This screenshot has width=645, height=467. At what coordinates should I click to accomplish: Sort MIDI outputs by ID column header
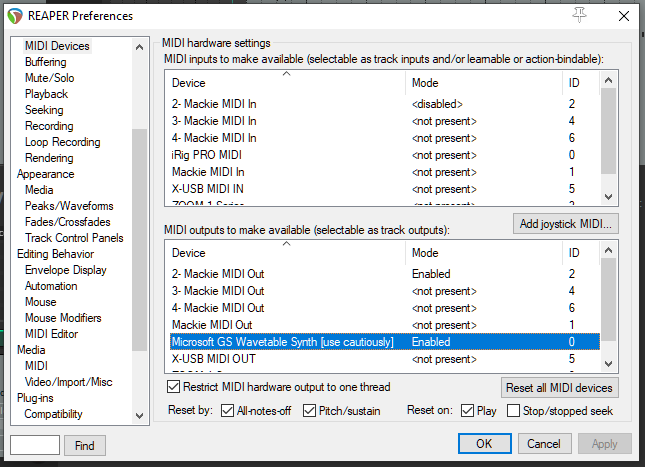click(581, 253)
